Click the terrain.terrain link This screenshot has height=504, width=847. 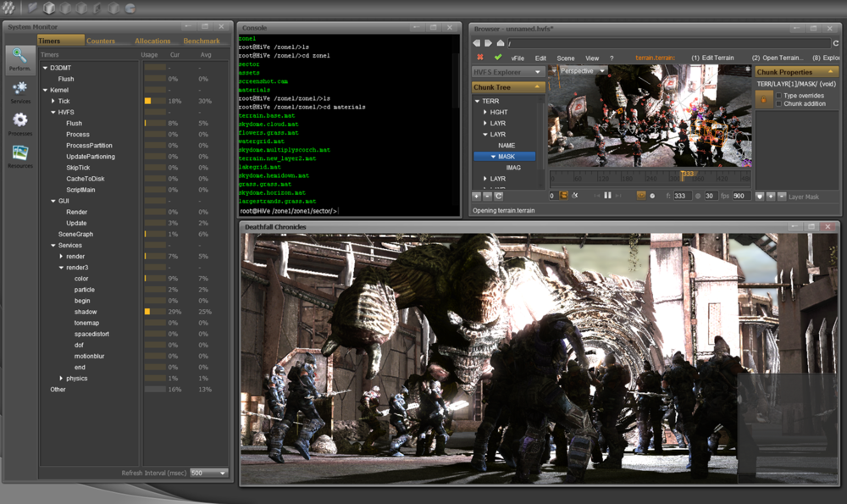pos(656,58)
